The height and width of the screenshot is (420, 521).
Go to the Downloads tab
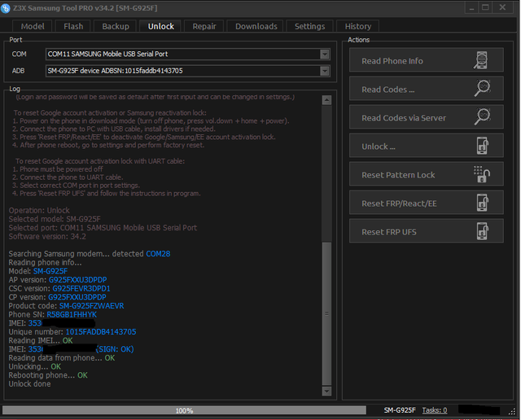pyautogui.click(x=256, y=26)
